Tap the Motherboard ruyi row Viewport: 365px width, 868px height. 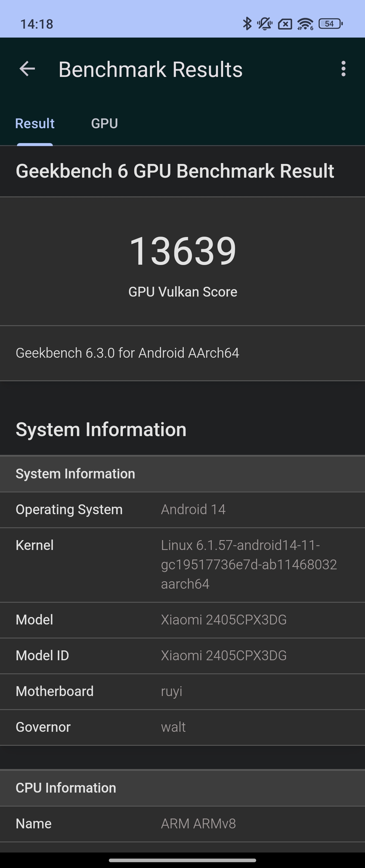click(182, 692)
